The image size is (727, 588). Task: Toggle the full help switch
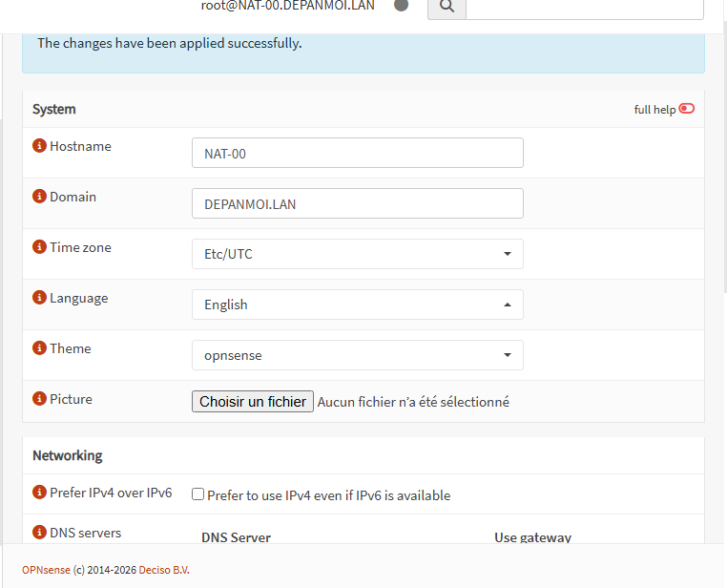pyautogui.click(x=687, y=109)
